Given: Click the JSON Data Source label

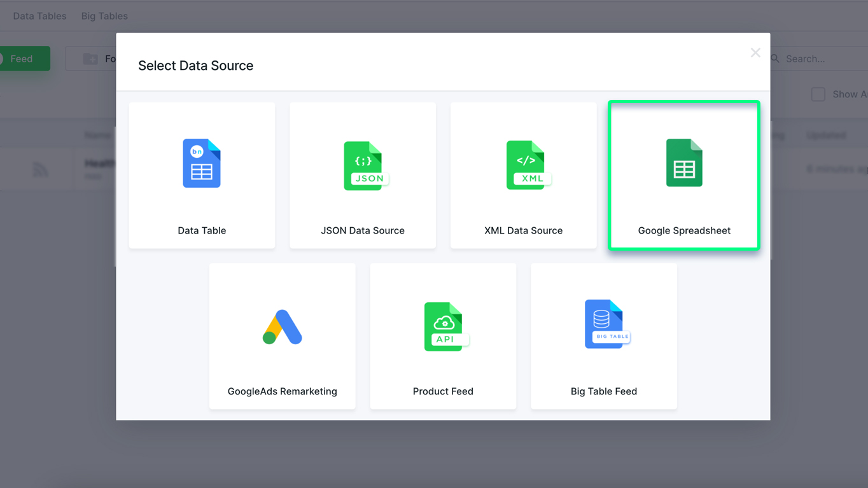Looking at the screenshot, I should click(363, 230).
